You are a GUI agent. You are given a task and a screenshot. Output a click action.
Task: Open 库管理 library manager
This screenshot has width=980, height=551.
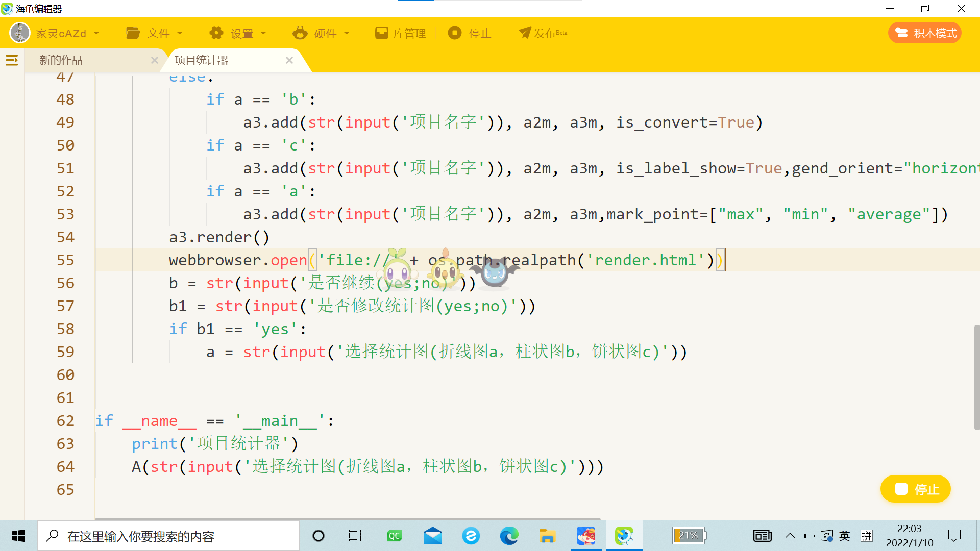400,33
